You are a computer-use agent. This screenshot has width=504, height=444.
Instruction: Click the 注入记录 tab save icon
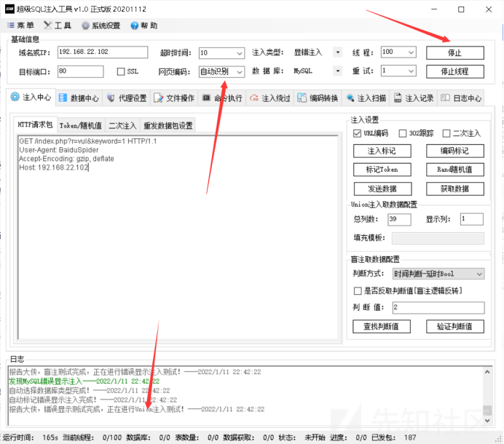398,98
